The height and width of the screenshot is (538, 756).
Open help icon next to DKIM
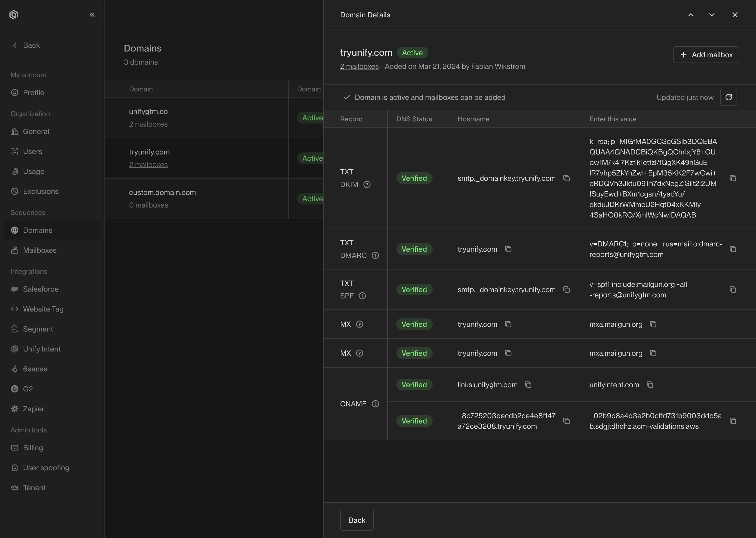click(367, 184)
